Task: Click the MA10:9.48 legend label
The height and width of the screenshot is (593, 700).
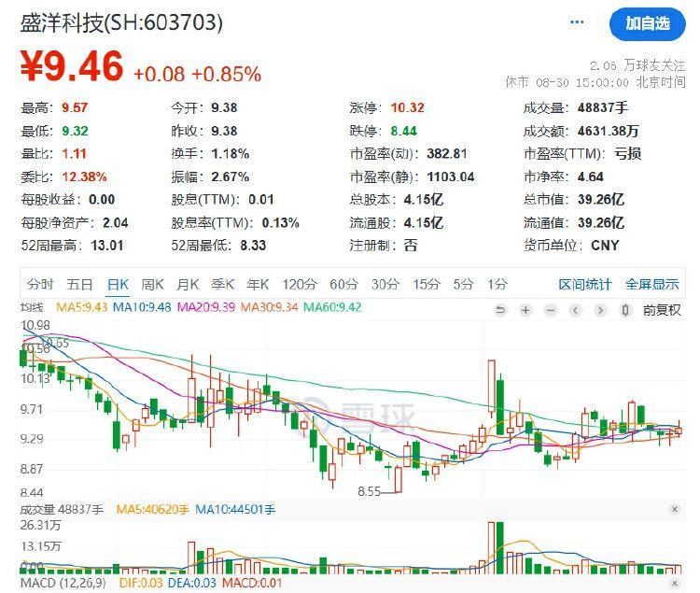Action: [x=142, y=307]
